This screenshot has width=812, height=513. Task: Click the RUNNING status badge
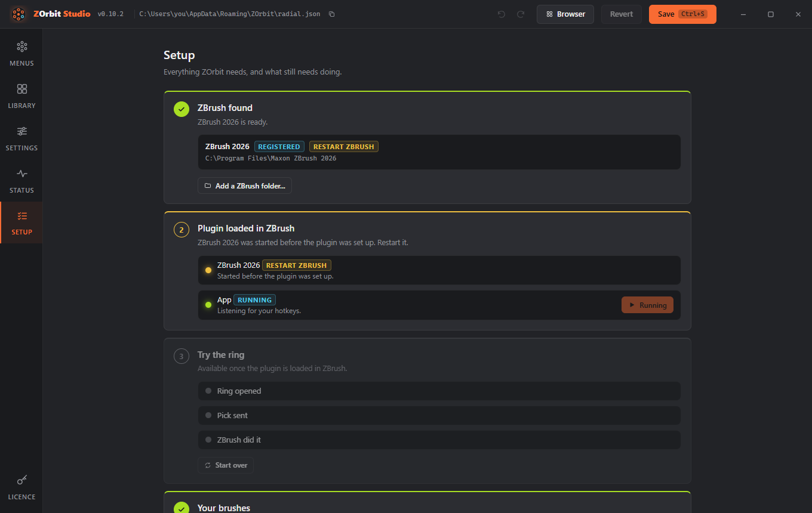(255, 300)
